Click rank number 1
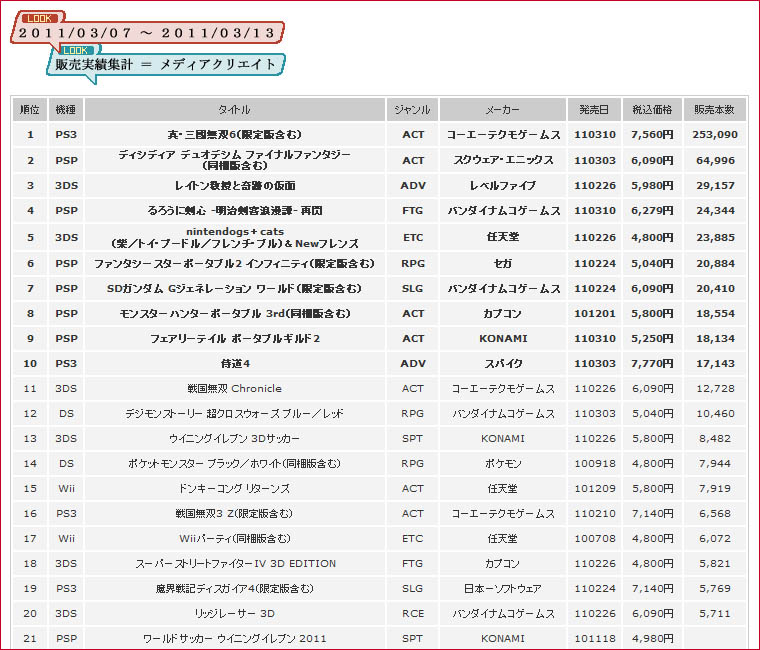Screen dimensions: 760x650 click(30, 135)
